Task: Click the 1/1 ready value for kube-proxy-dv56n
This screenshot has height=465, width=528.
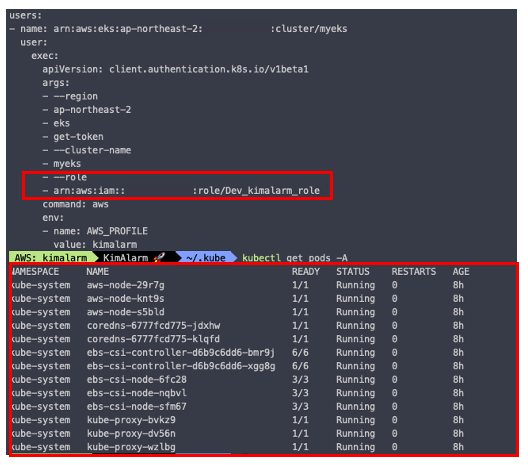Action: (x=300, y=433)
